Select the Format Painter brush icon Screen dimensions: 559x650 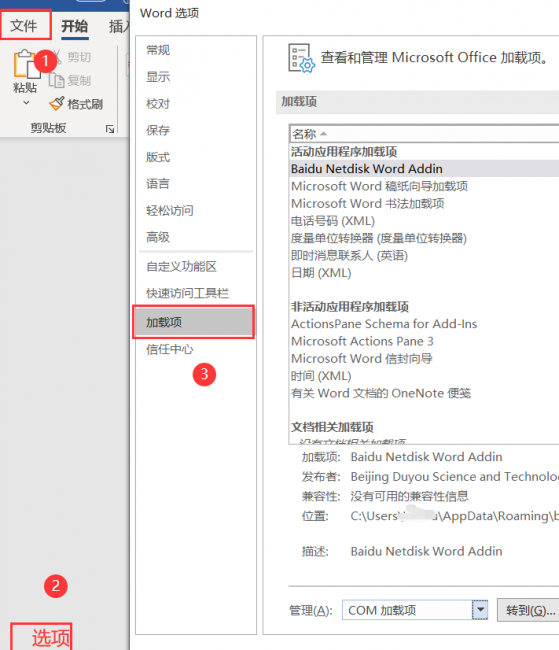click(x=57, y=104)
